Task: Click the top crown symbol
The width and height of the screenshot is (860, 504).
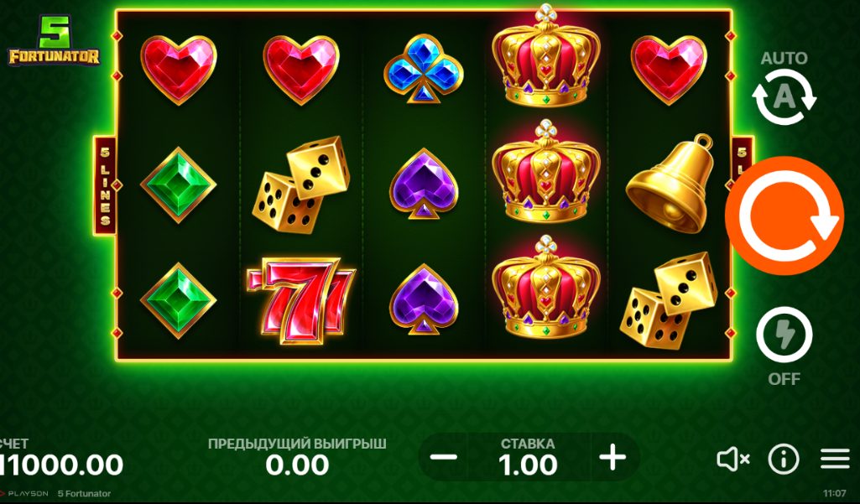Action: [x=545, y=55]
